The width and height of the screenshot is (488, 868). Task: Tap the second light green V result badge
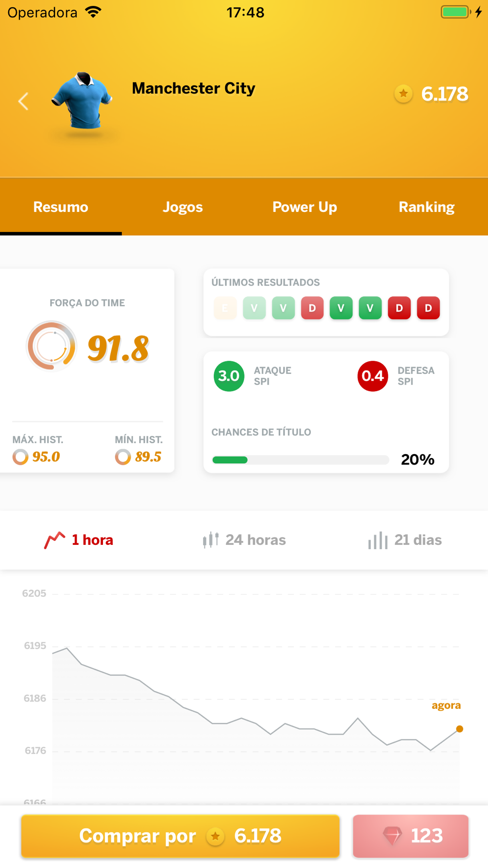pos(283,308)
